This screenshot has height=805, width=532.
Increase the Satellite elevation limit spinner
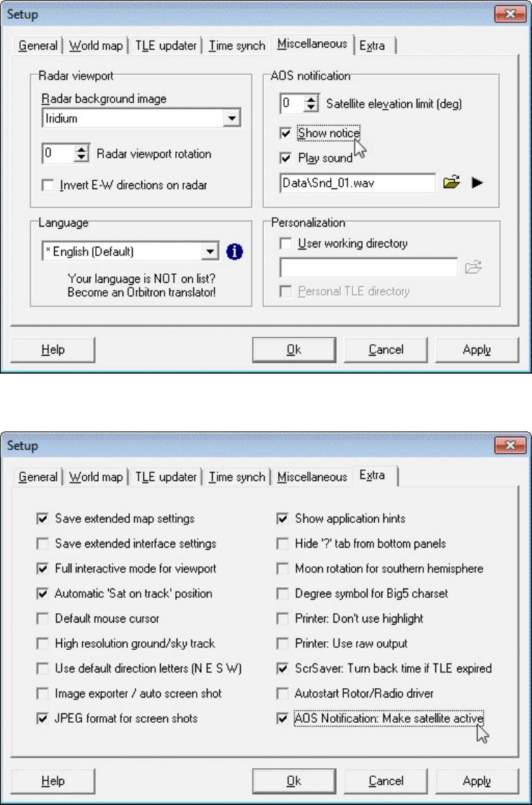click(311, 99)
